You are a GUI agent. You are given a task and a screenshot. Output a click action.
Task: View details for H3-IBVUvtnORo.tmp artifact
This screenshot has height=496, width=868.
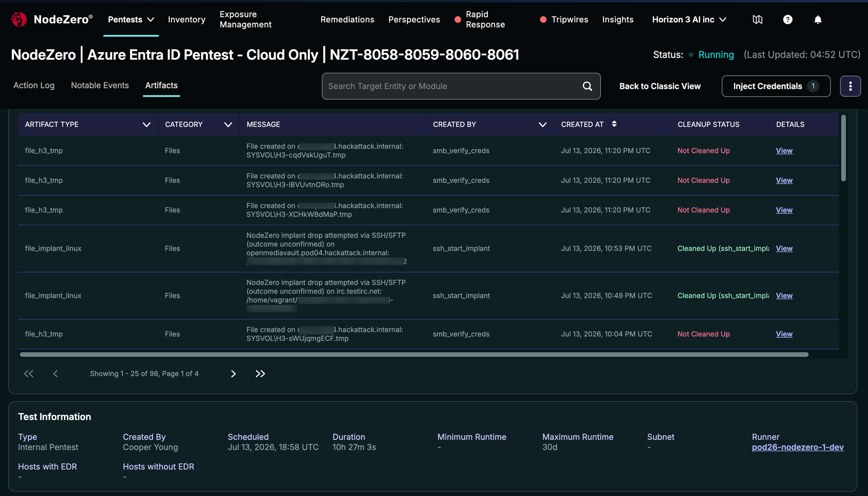[784, 180]
